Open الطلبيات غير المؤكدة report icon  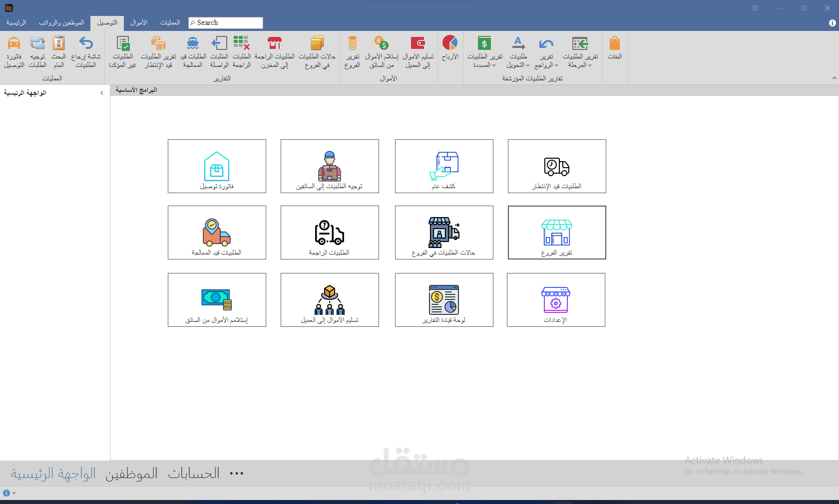[123, 43]
